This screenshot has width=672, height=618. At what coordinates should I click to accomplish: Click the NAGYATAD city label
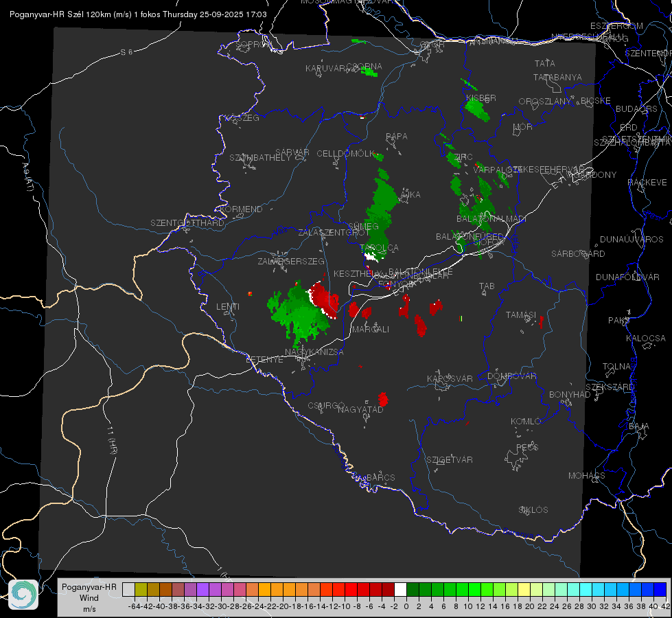pyautogui.click(x=360, y=409)
